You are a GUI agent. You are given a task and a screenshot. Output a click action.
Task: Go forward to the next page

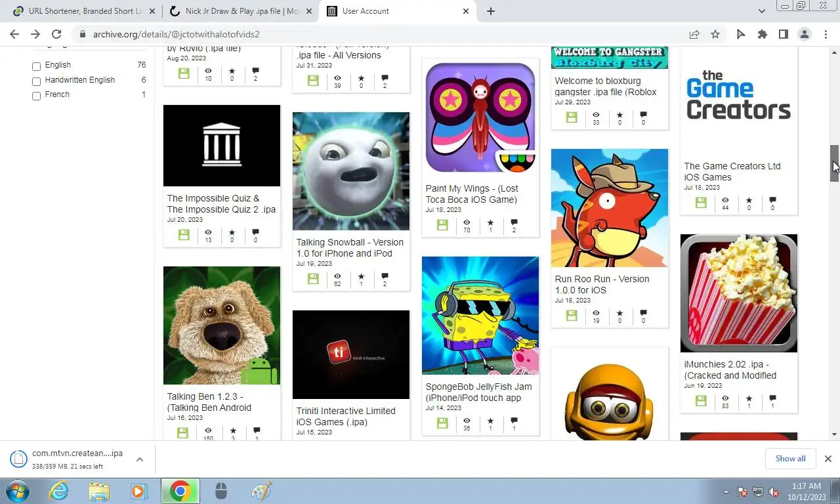[35, 34]
